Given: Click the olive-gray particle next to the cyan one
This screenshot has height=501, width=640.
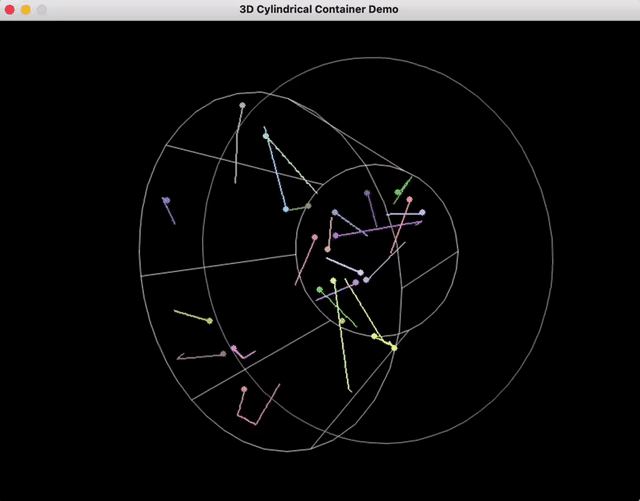Looking at the screenshot, I should 308,206.
